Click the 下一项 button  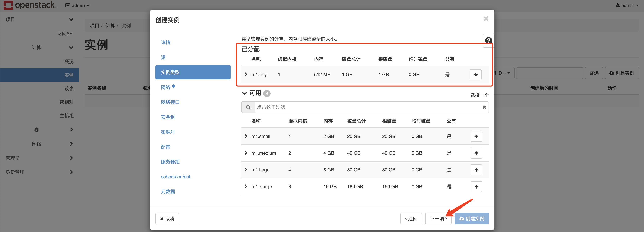coord(438,219)
